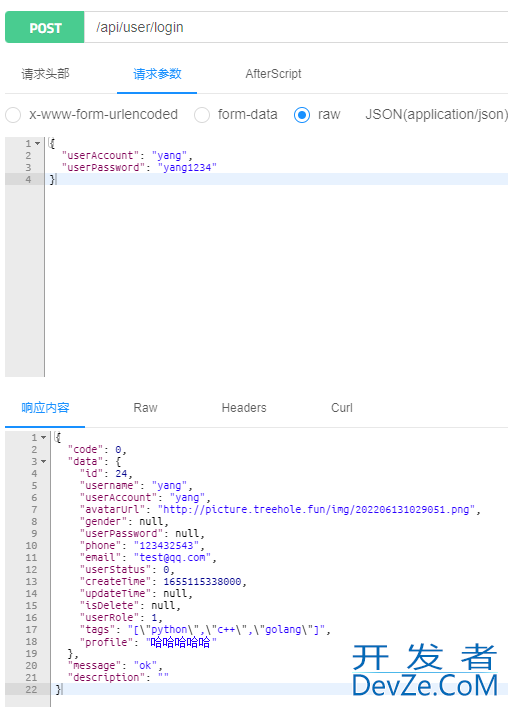Switch to the 请求参数 tab
508x707 pixels.
pyautogui.click(x=157, y=73)
